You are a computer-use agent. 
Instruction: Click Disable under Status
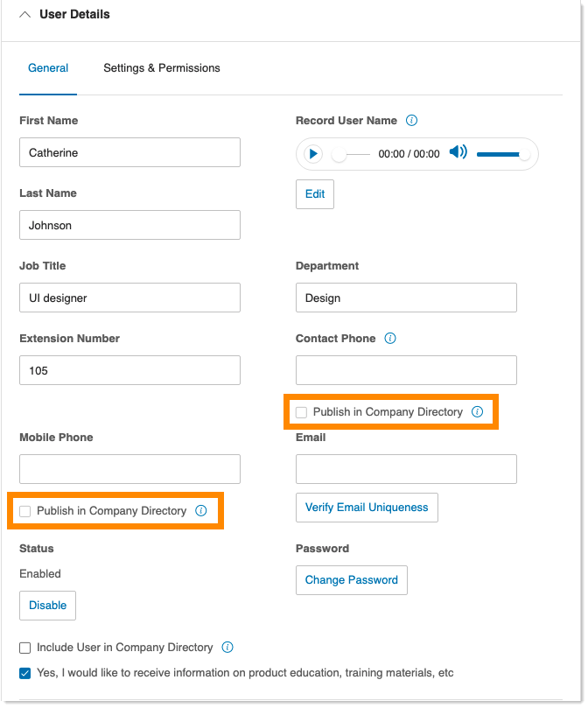click(47, 605)
